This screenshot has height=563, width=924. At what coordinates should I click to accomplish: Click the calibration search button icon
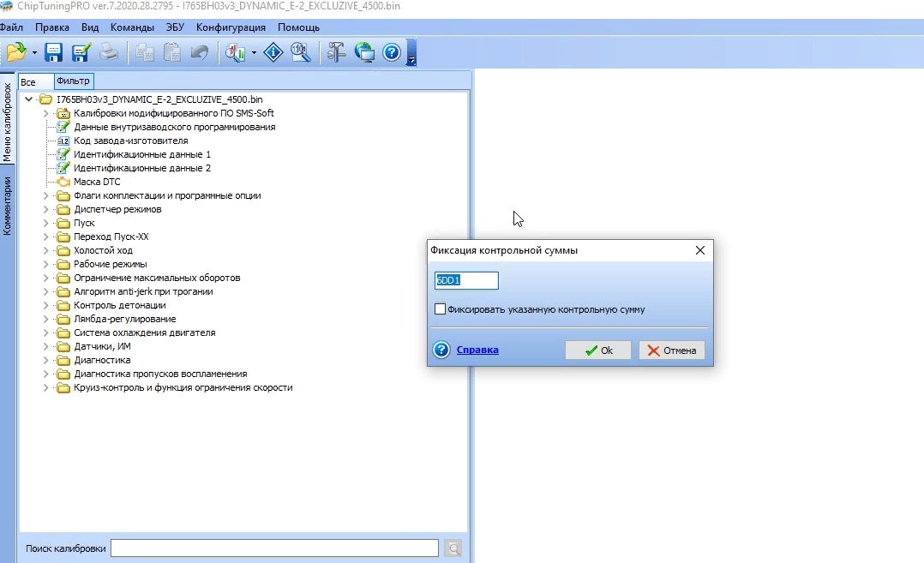[x=453, y=548]
